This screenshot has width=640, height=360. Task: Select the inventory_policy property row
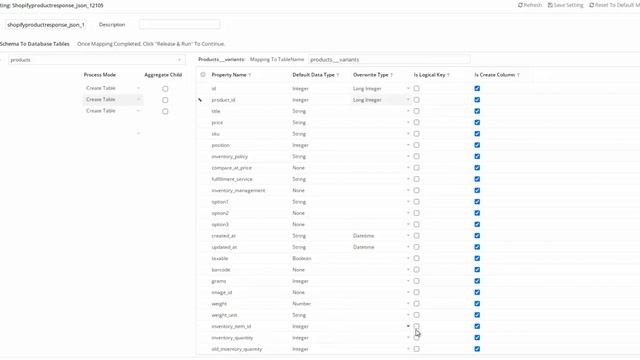229,157
